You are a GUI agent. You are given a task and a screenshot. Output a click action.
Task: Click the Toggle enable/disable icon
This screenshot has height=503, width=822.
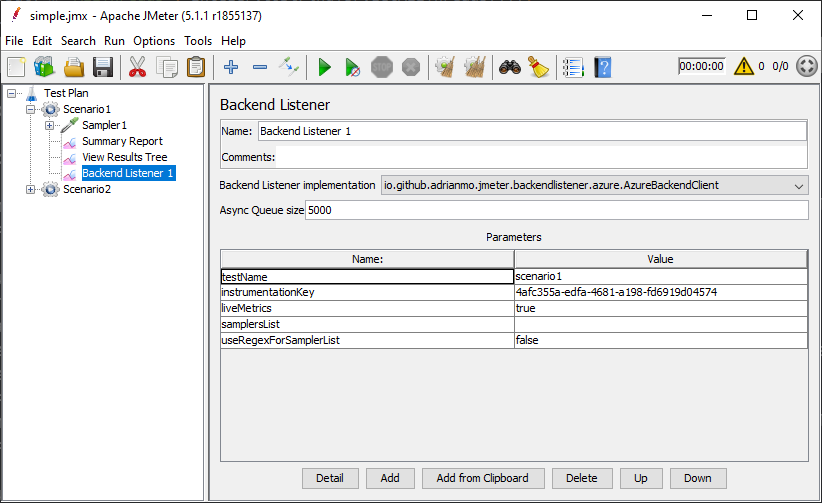coord(289,67)
